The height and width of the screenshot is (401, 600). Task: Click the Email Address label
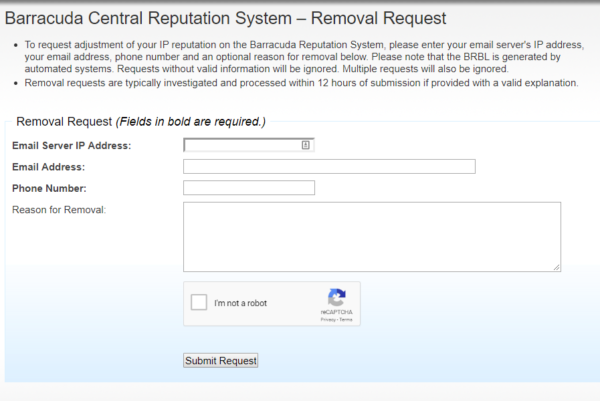pos(49,167)
